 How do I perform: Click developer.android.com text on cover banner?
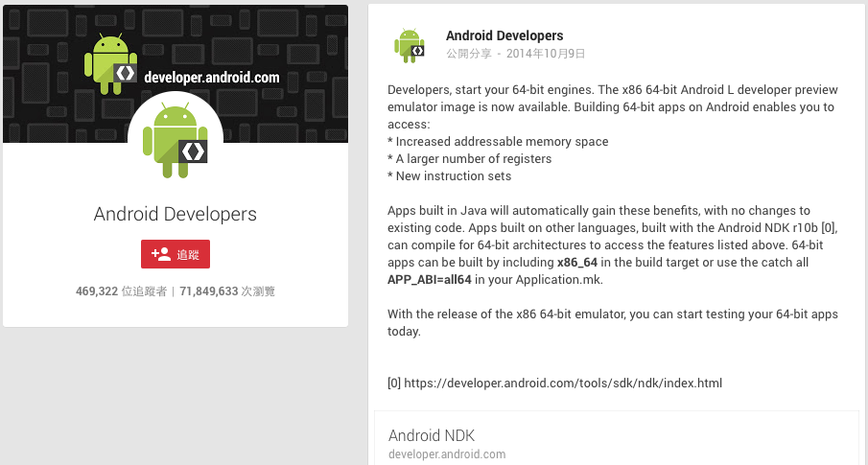[x=211, y=77]
